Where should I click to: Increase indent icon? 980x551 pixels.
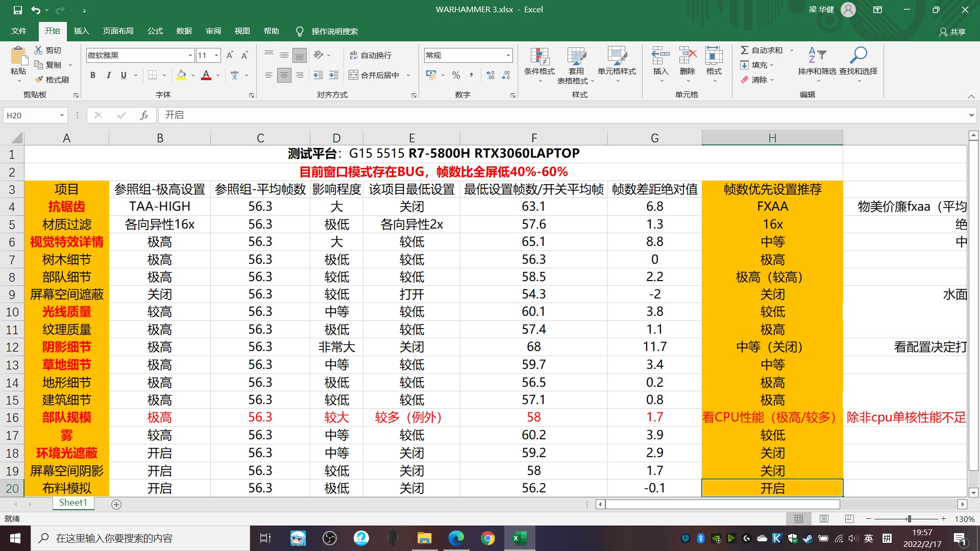coord(334,75)
